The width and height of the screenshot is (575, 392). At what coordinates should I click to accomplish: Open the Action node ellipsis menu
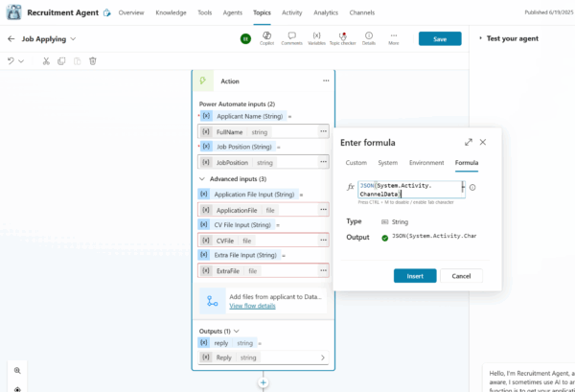(x=326, y=81)
